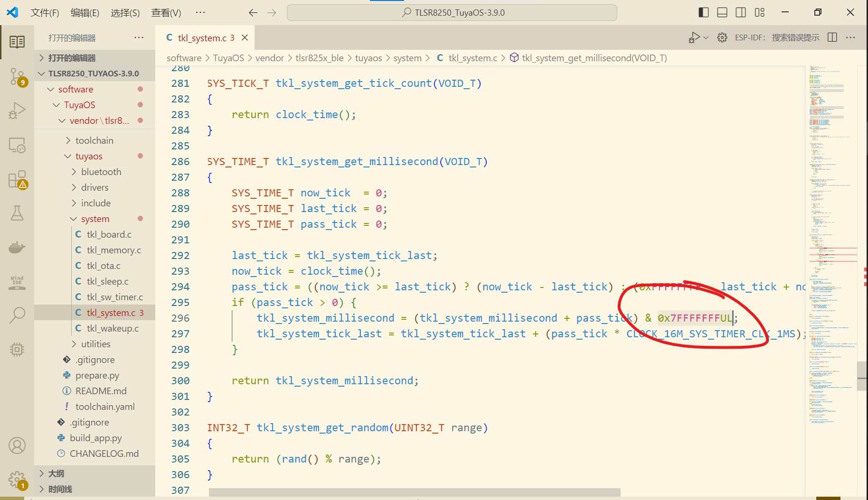Open the Accounts menu
Image resolution: width=868 pixels, height=500 pixels.
pos(17,445)
